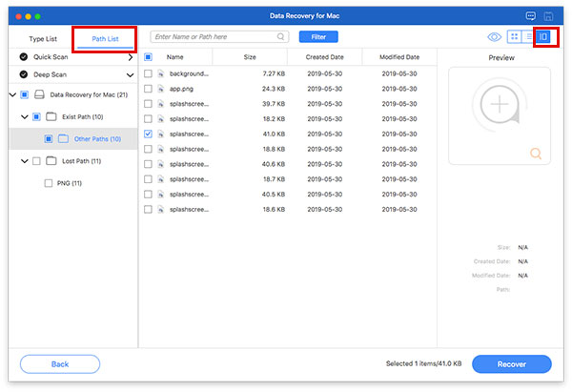Viewport: 572px width, 392px height.
Task: Switch to thumbnail grid view
Action: tap(515, 36)
